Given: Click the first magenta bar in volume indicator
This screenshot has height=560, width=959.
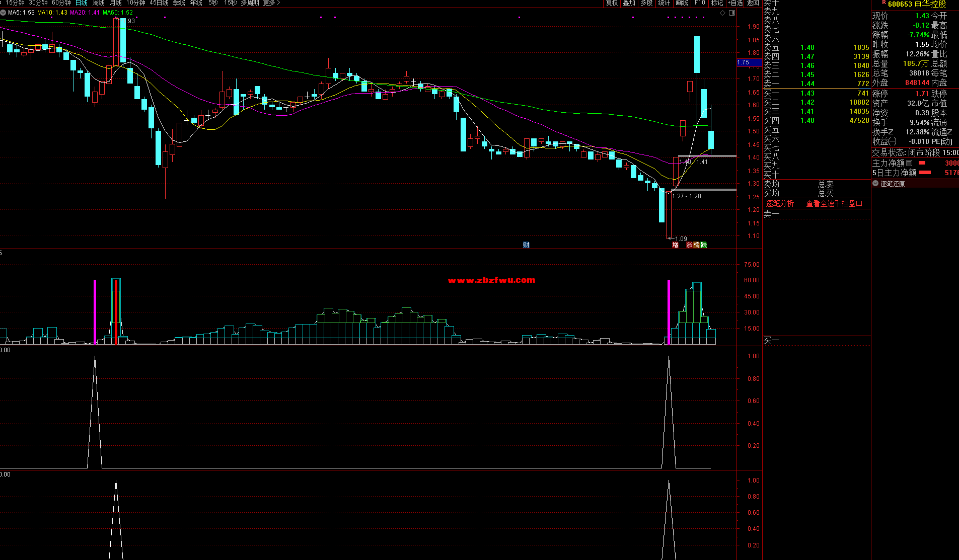Looking at the screenshot, I should click(x=95, y=312).
